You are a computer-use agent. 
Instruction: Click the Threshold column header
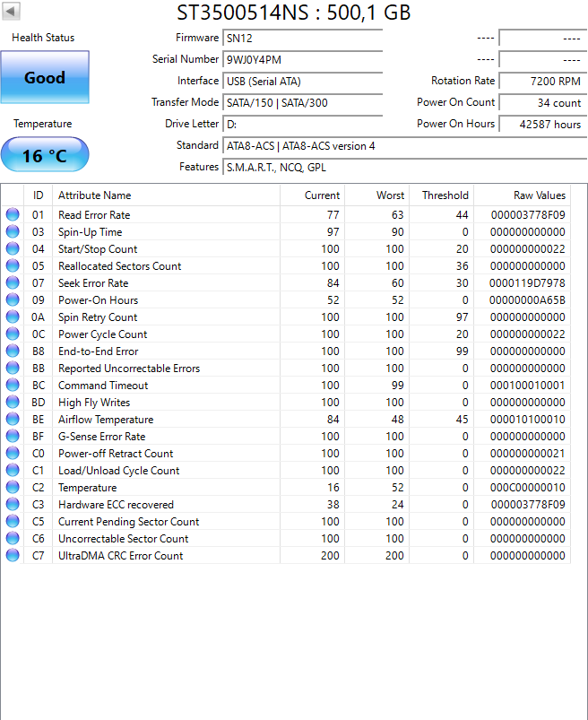tap(442, 195)
